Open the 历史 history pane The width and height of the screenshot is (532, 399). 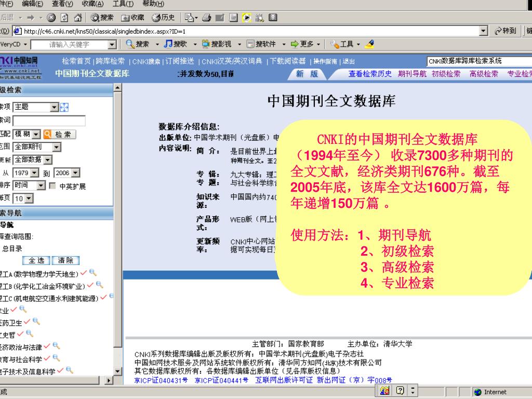coord(163,17)
